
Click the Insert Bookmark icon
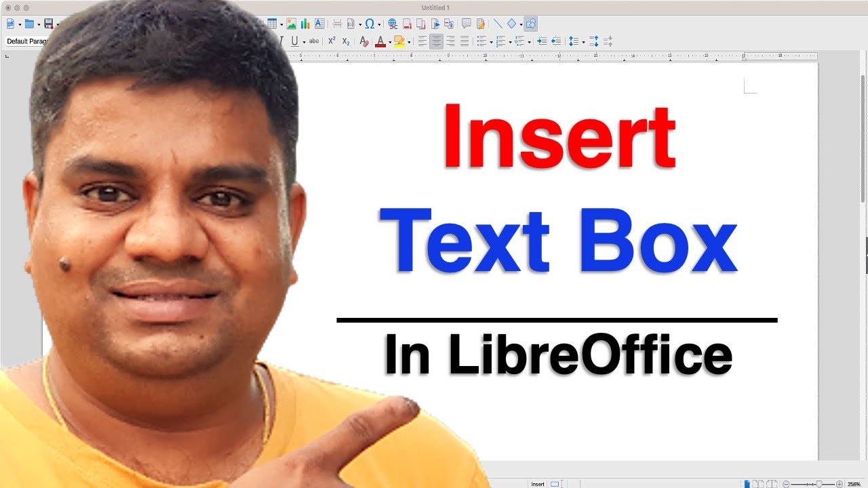[435, 24]
